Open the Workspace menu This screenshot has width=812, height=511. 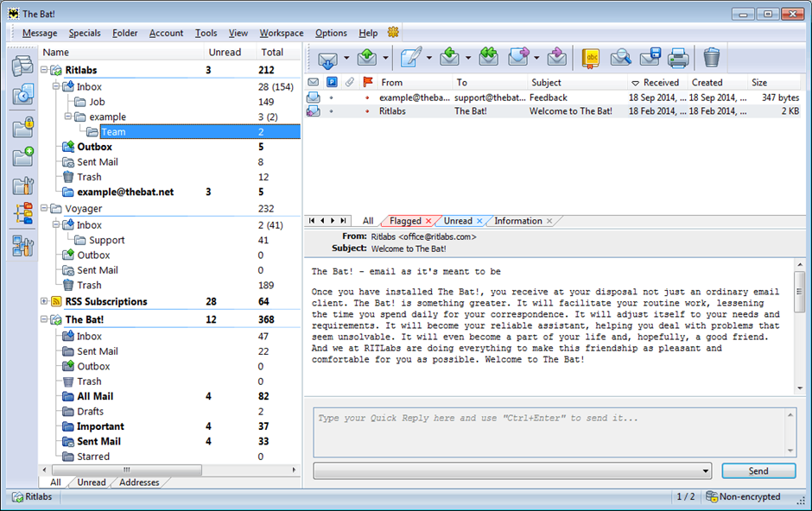(281, 33)
